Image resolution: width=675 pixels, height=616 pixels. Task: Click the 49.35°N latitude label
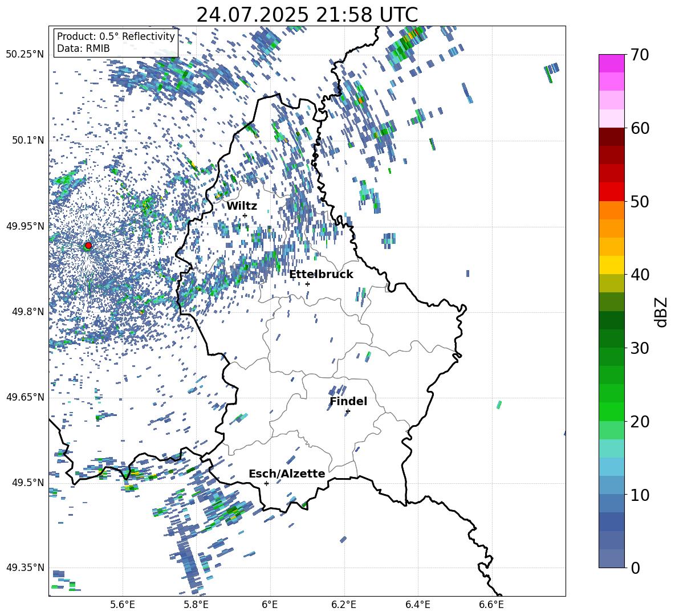[x=25, y=568]
